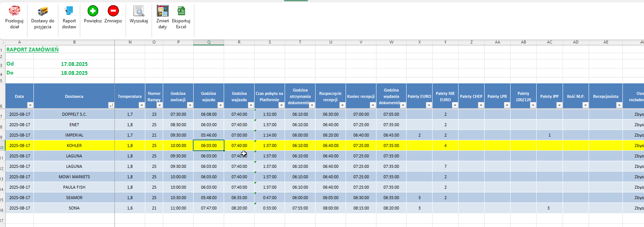Open Dostawy do przyjęcia truck icon
644x227 pixels.
pyautogui.click(x=43, y=11)
